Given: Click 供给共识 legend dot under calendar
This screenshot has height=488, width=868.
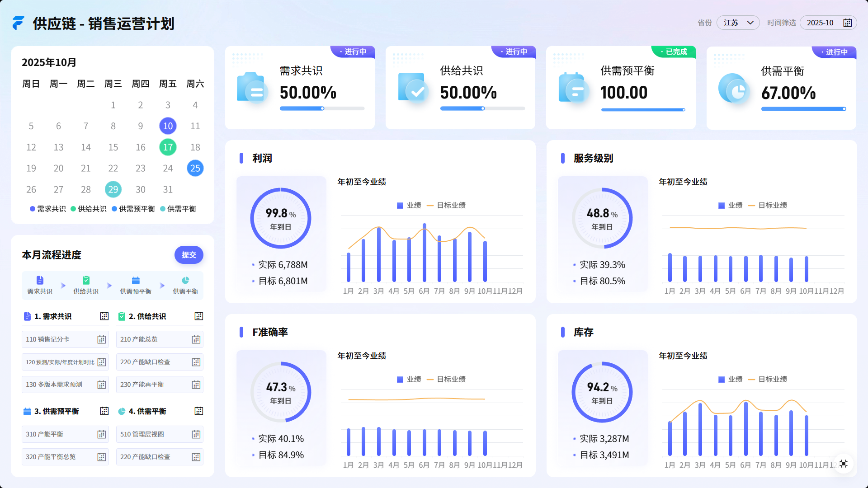Looking at the screenshot, I should 73,209.
